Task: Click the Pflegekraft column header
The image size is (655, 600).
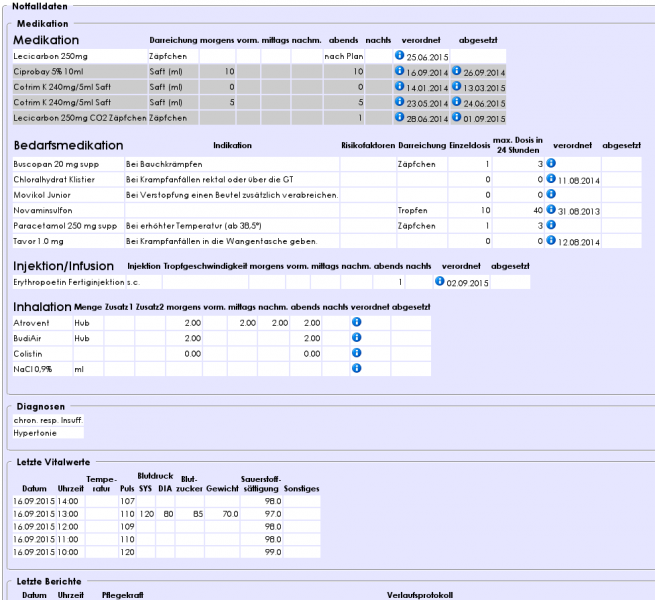Action: [x=123, y=595]
